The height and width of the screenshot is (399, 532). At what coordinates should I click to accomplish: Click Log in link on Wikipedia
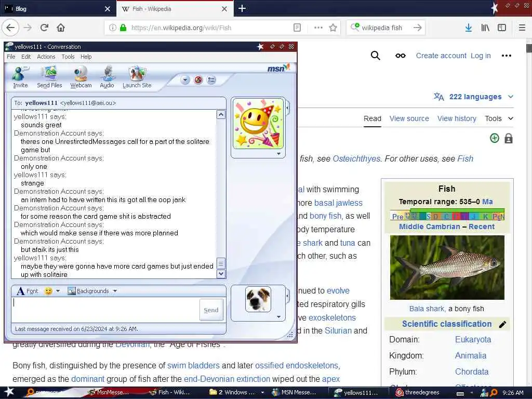pyautogui.click(x=481, y=56)
